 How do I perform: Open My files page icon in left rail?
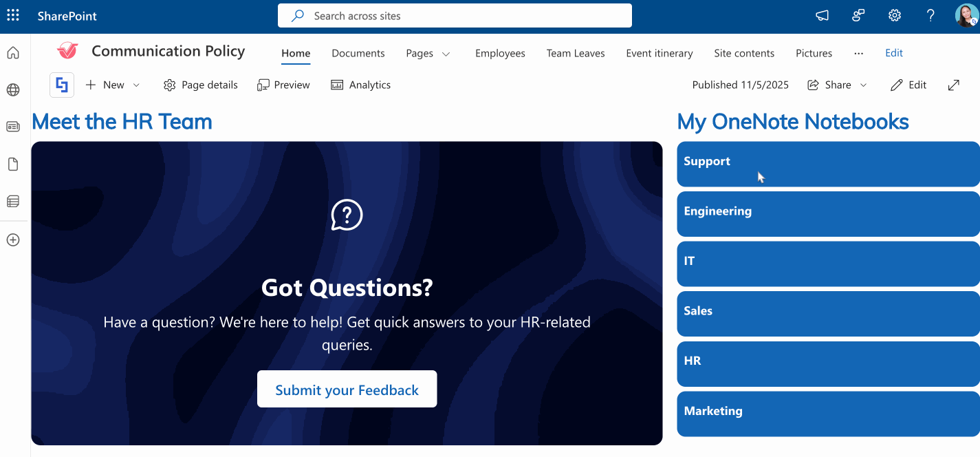(13, 164)
